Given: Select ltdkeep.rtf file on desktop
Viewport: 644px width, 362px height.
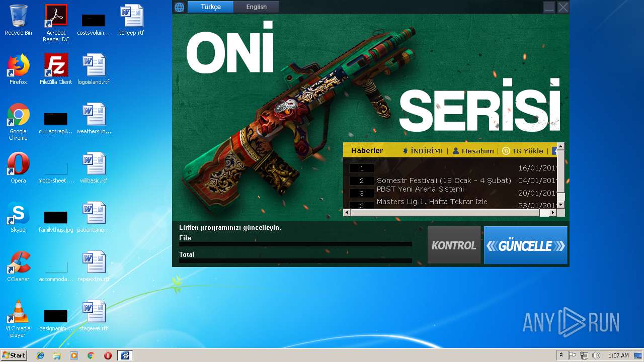Looking at the screenshot, I should click(131, 20).
